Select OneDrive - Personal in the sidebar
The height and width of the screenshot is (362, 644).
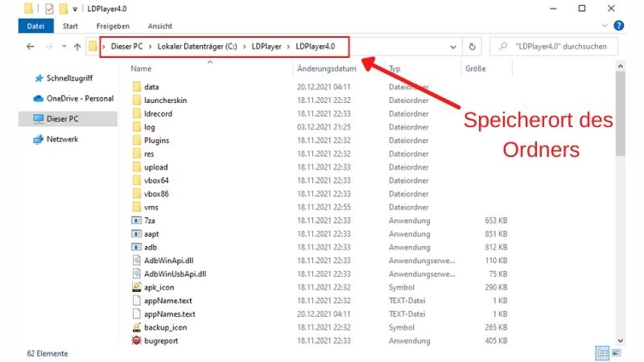(x=80, y=98)
